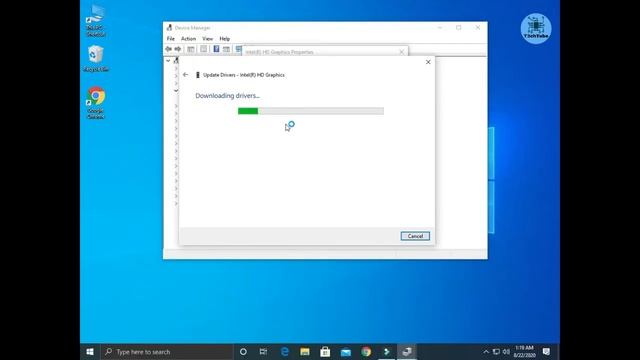Click the Forward arrow in Device Manager toolbar
640x360 pixels.
[x=178, y=49]
